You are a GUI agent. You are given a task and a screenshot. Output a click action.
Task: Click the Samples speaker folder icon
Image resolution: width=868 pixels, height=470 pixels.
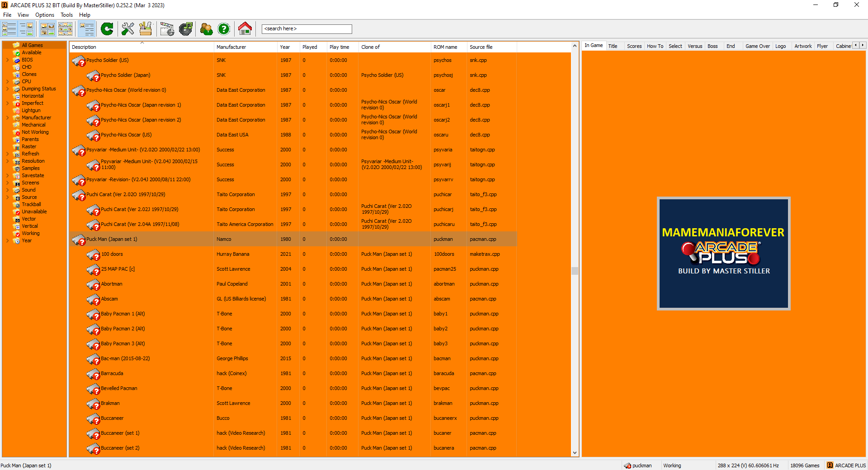(x=17, y=168)
